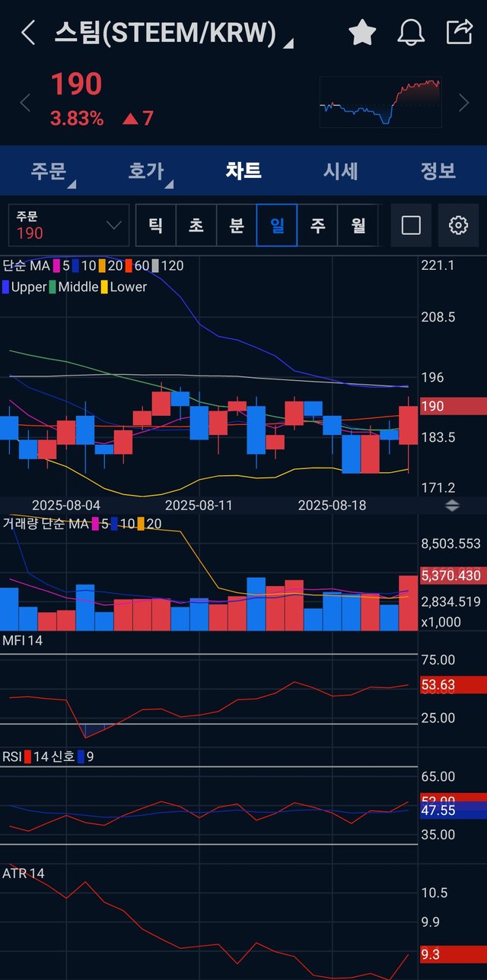Tap the share icon in header
Screen dimensions: 487x980
pyautogui.click(x=459, y=32)
